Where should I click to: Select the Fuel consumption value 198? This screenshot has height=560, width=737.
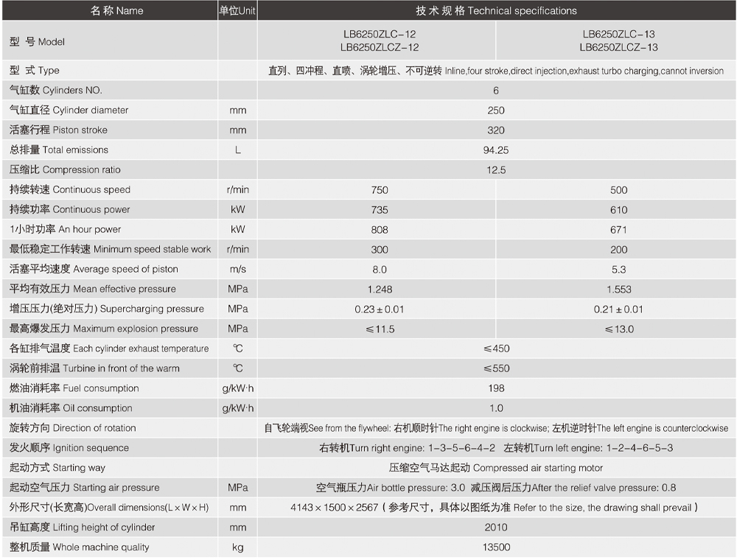[x=496, y=388]
